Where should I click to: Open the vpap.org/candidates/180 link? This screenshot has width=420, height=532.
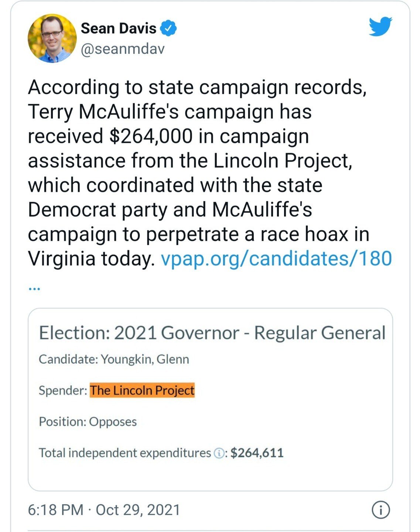tap(276, 258)
